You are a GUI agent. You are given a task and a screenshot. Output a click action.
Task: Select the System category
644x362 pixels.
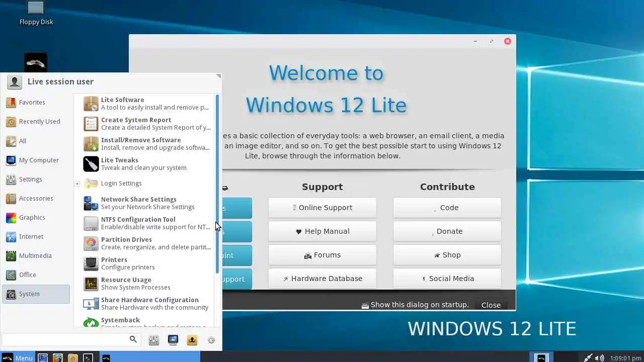(x=36, y=294)
